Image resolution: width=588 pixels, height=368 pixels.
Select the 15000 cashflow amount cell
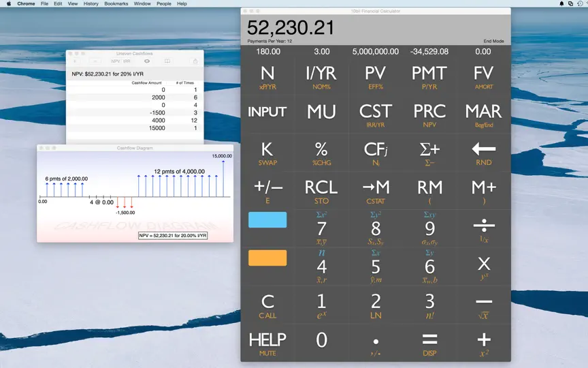(x=157, y=128)
